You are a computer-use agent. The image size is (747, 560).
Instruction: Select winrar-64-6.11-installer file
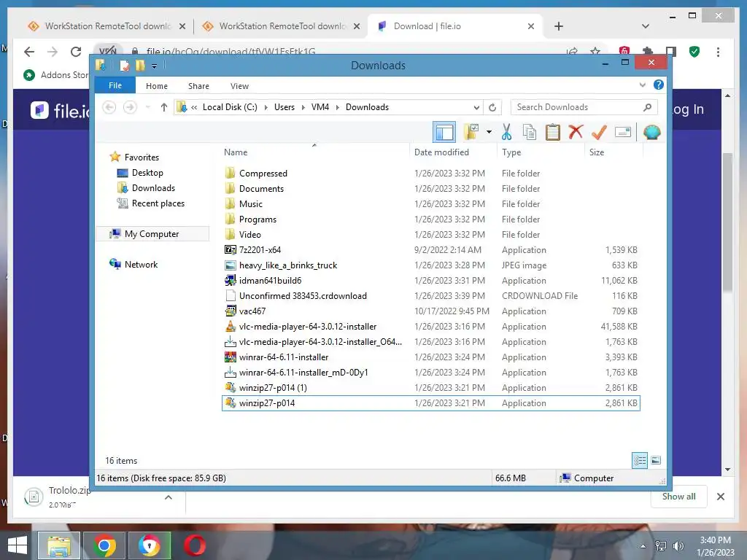(x=430, y=357)
